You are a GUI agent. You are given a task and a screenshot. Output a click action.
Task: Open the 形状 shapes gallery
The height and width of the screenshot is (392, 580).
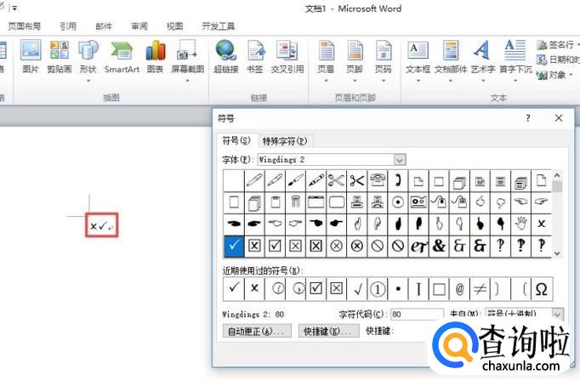tap(88, 60)
